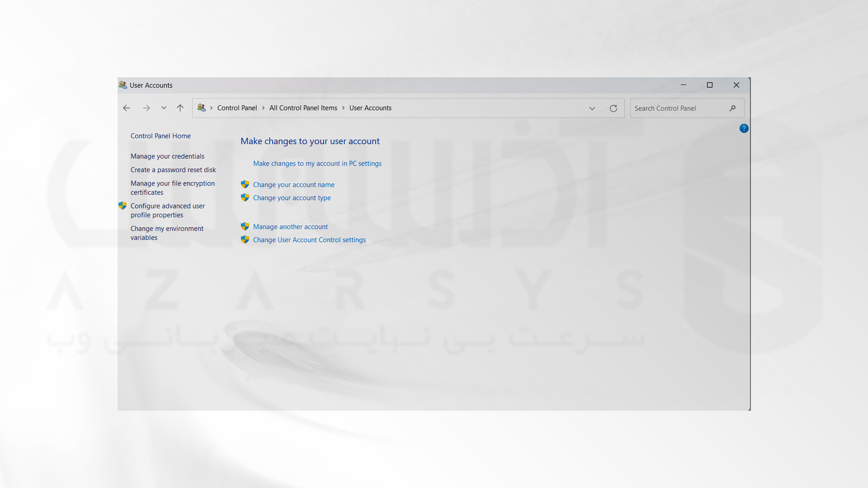Click Create a password reset disk

173,169
